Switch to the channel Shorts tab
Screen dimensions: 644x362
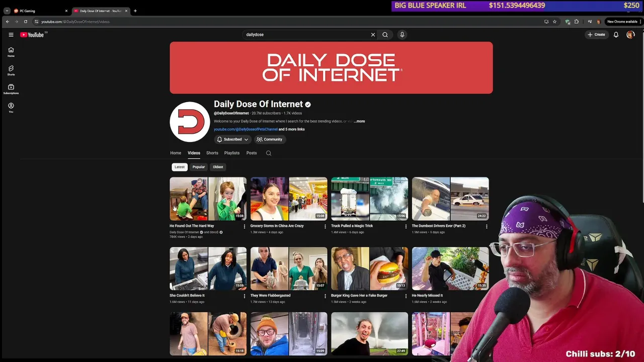click(212, 153)
